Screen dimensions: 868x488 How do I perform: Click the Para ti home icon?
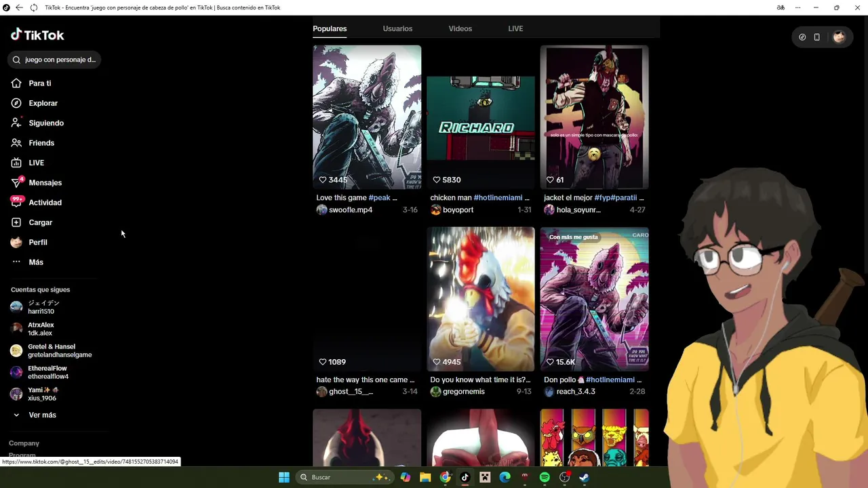tap(16, 83)
